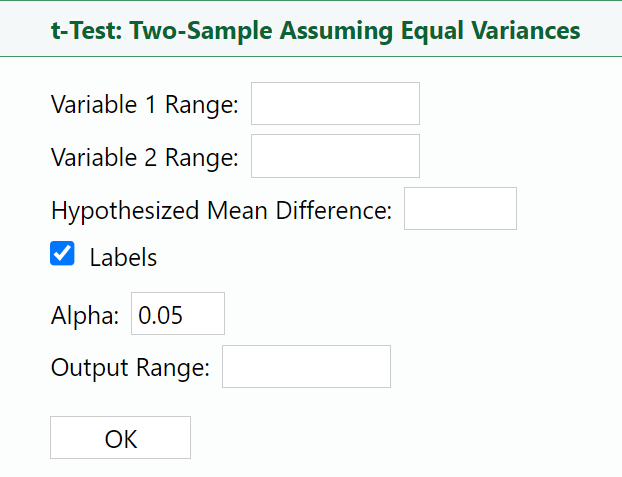Screen dimensions: 622x477
Task: Place cursor in the first variable range box
Action: 335,104
